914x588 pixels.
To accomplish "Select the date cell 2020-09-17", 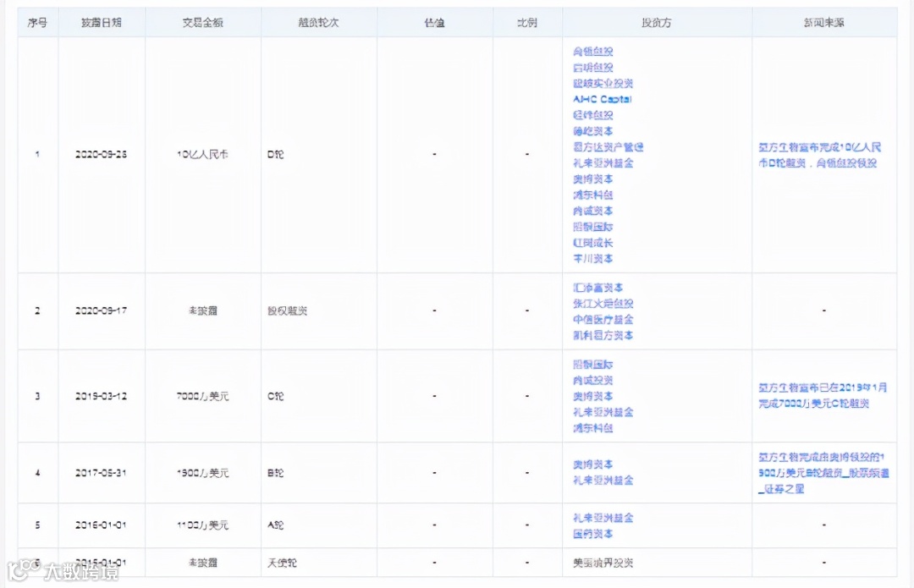I will coord(102,310).
